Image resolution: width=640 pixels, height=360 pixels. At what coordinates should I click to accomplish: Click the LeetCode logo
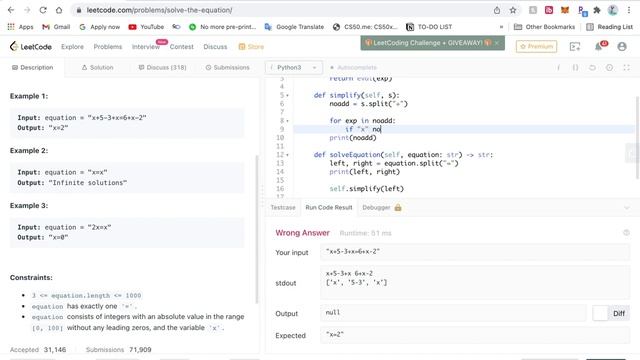point(31,47)
